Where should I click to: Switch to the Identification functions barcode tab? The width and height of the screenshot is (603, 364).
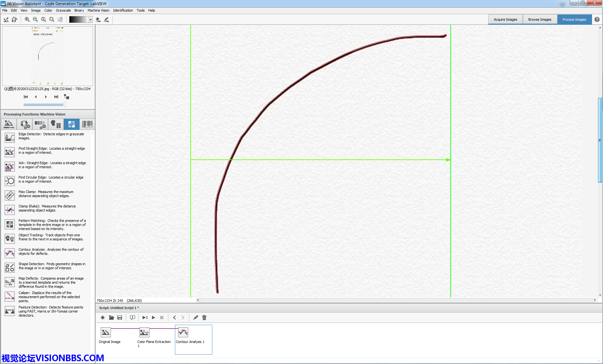tap(87, 124)
